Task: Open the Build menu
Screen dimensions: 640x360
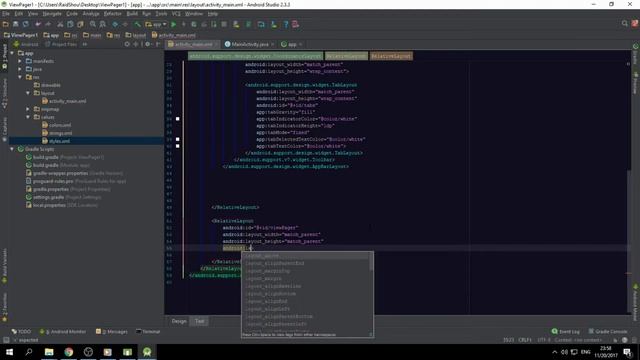Action: point(132,14)
